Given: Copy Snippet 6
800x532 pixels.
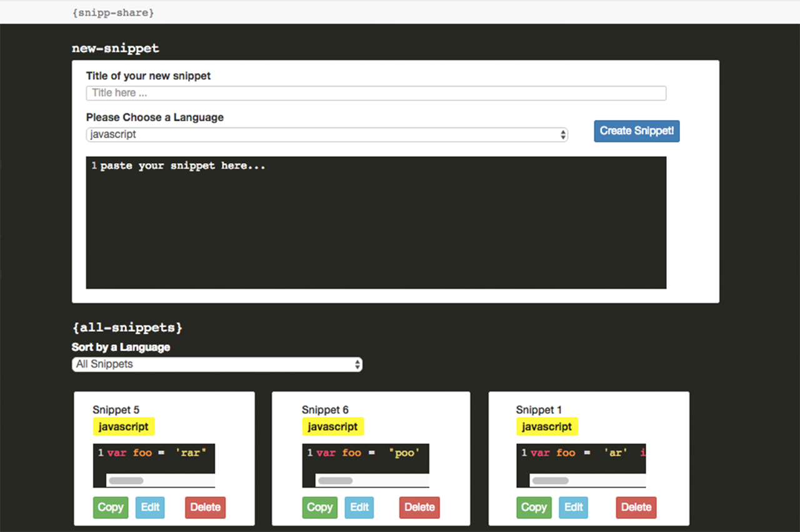Looking at the screenshot, I should (x=320, y=508).
